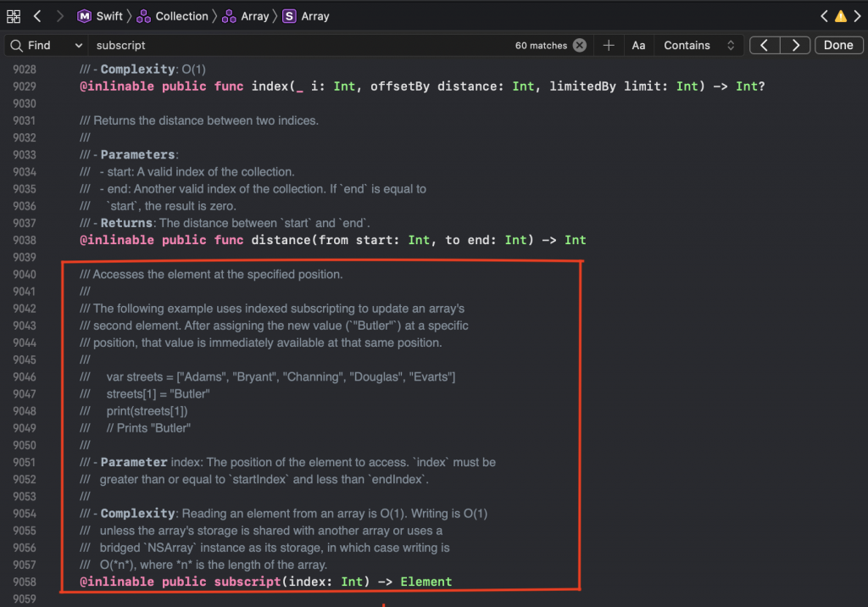Click the yellow warning triangle icon

tap(841, 16)
